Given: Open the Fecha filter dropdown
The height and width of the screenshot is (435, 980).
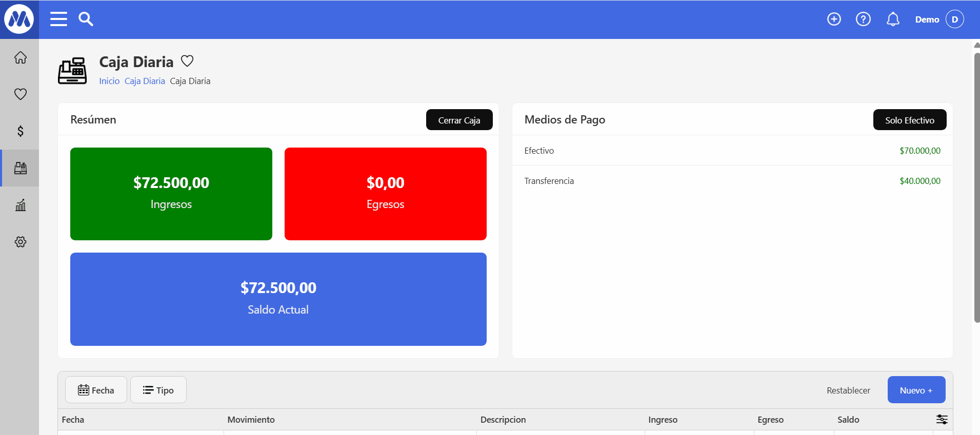Looking at the screenshot, I should tap(96, 390).
